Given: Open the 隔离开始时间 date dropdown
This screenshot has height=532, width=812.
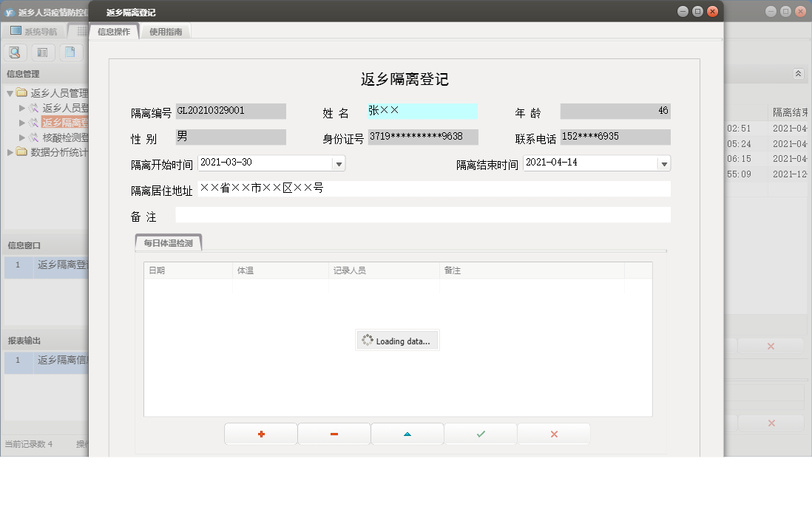Looking at the screenshot, I should point(339,163).
